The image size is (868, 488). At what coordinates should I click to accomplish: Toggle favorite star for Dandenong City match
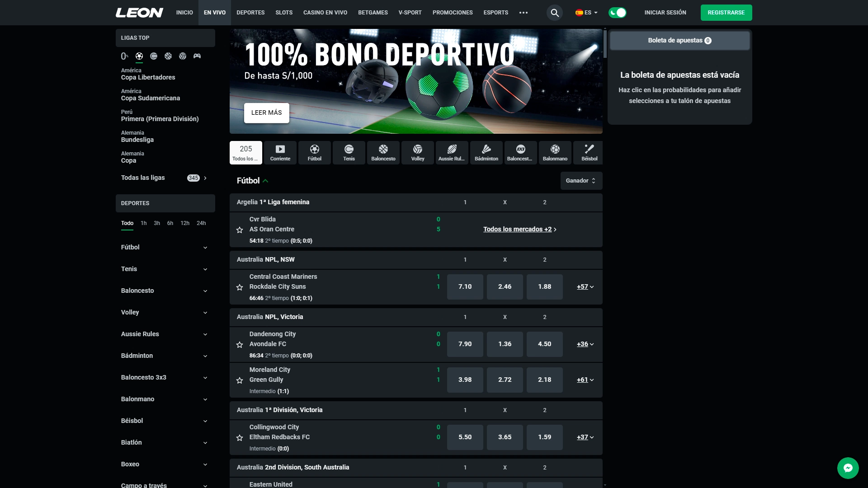pos(240,344)
